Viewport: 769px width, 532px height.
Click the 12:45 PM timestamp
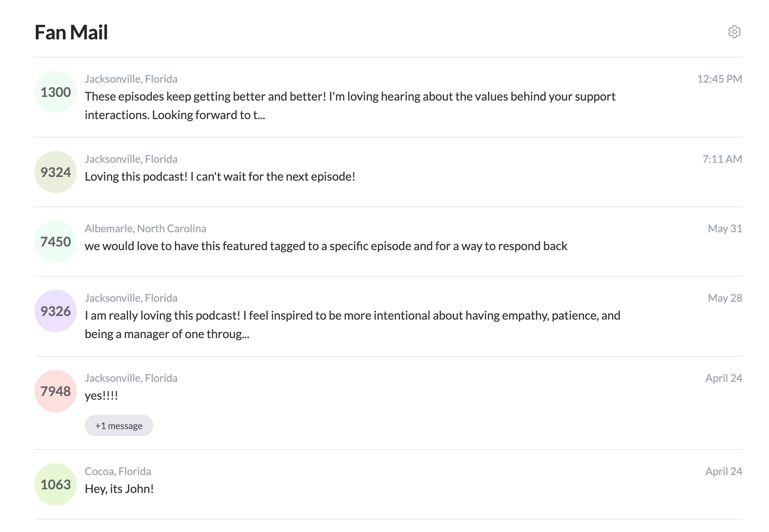719,79
